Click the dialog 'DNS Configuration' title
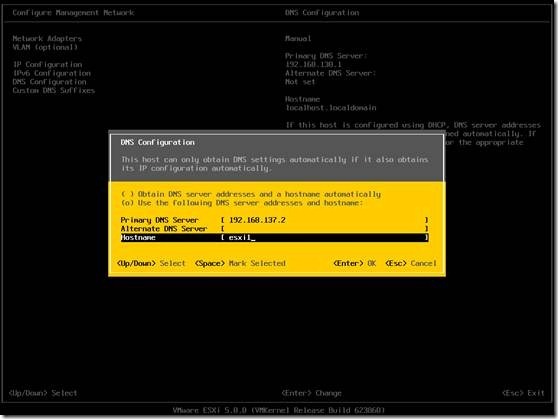The image size is (558, 419). [x=158, y=142]
